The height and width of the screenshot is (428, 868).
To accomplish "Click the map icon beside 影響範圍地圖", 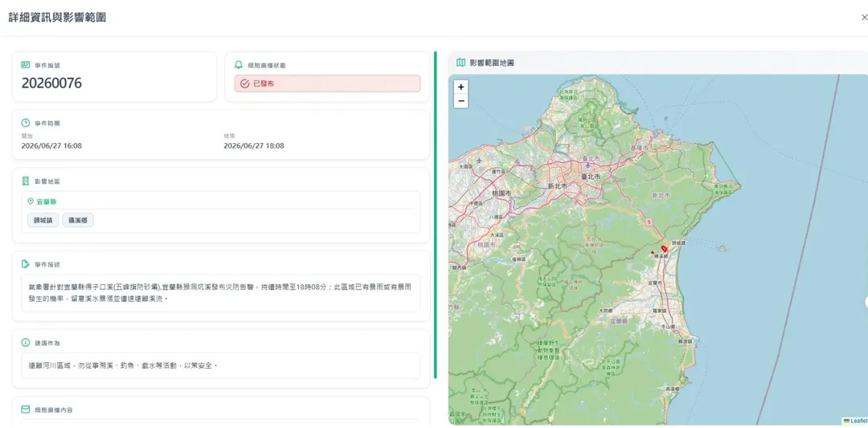I will pos(461,63).
